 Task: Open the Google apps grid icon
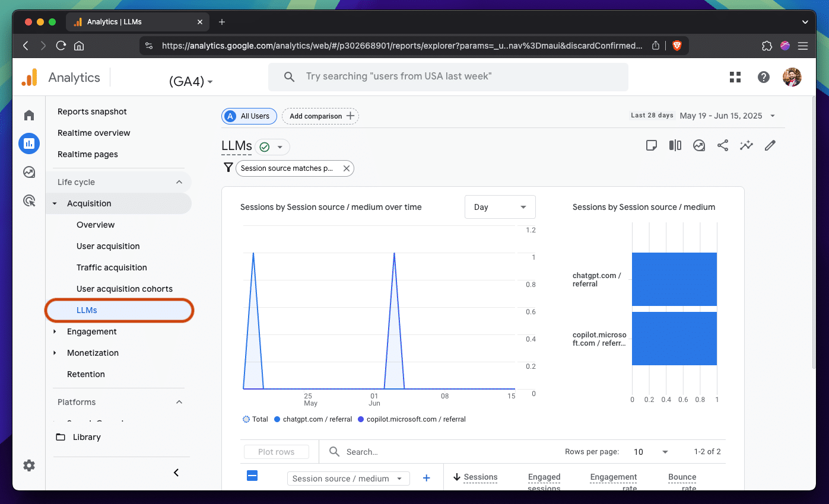[735, 76]
